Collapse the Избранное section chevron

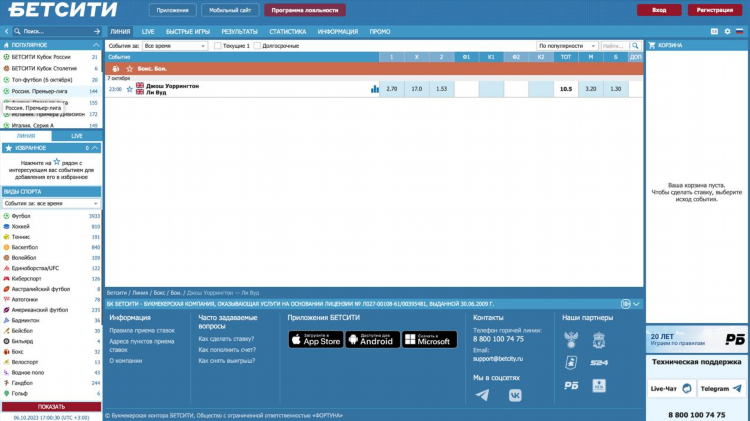pyautogui.click(x=95, y=148)
